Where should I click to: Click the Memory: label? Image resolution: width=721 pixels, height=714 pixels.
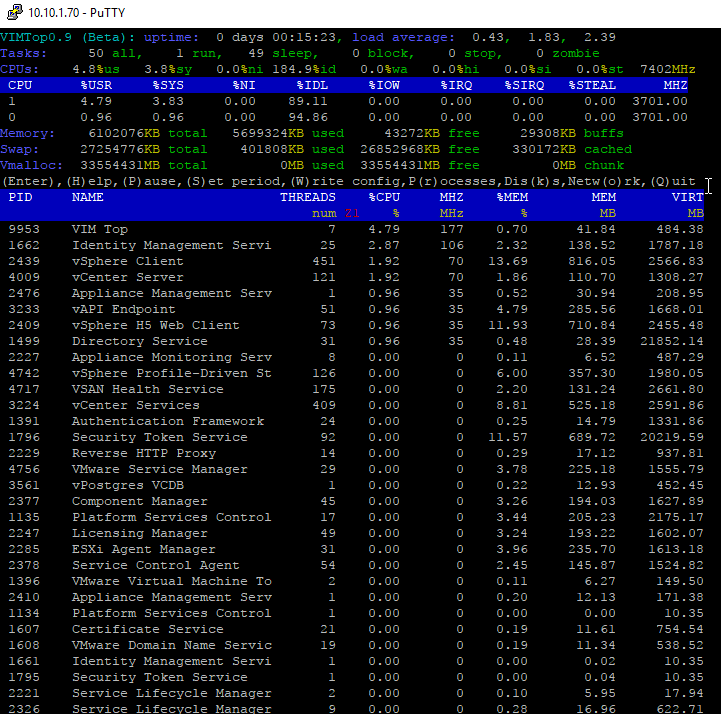click(28, 133)
